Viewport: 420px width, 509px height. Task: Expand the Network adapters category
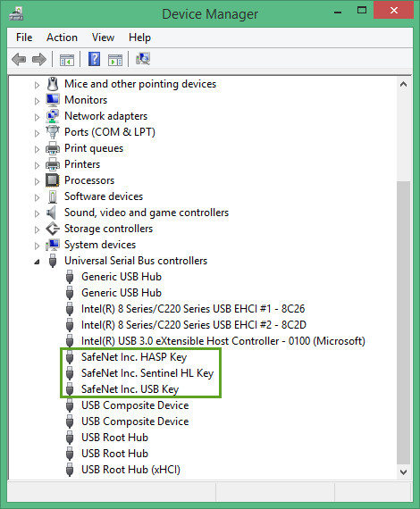(37, 117)
